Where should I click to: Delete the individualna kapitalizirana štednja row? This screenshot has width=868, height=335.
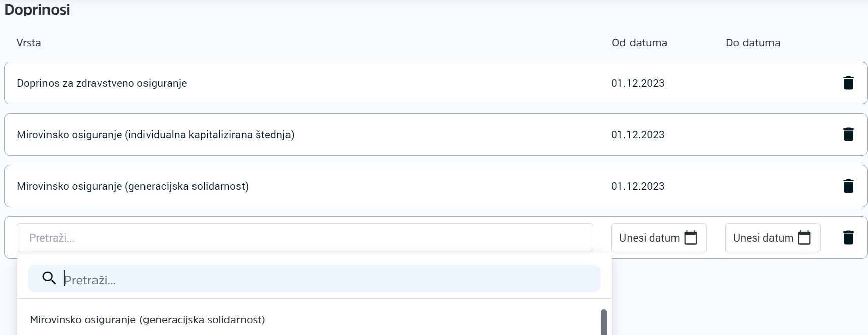848,134
